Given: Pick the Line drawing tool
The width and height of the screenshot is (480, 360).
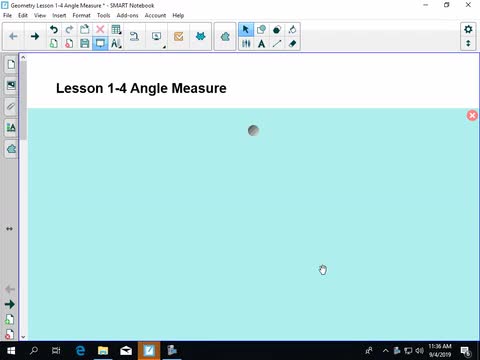Looking at the screenshot, I should click(277, 43).
